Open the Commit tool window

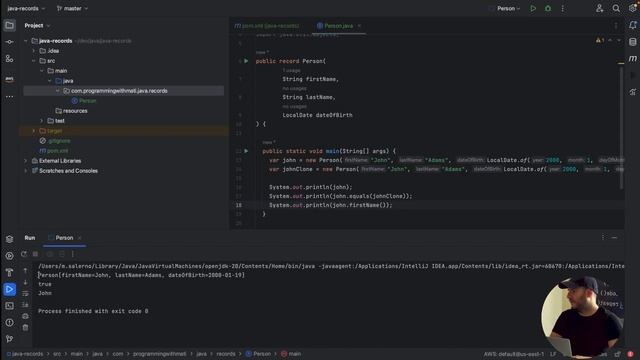(9, 42)
